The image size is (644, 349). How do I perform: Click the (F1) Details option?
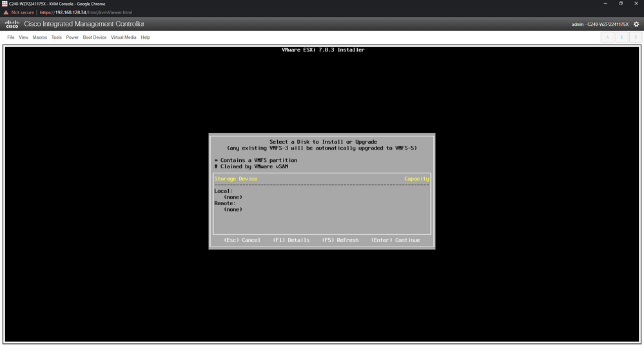pos(291,240)
